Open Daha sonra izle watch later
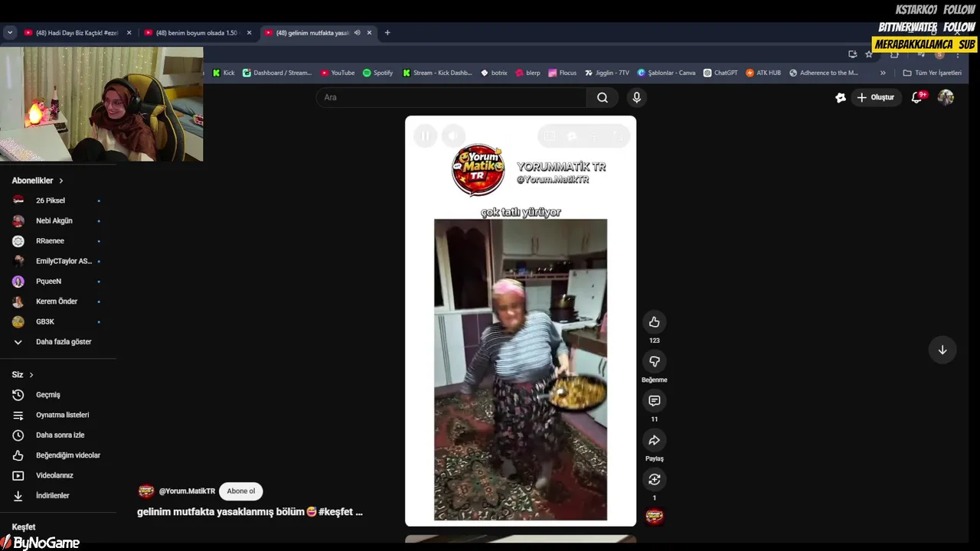The image size is (980, 551). click(58, 435)
